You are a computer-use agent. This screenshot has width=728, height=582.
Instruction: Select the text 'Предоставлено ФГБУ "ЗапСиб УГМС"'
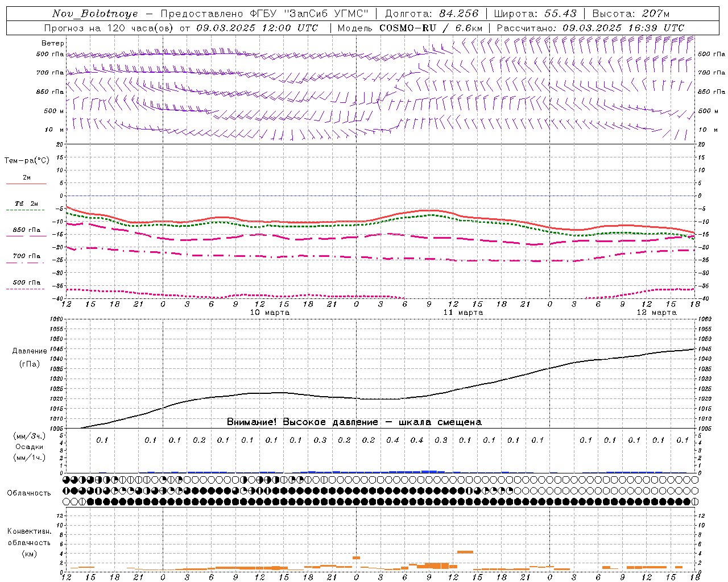coord(264,14)
